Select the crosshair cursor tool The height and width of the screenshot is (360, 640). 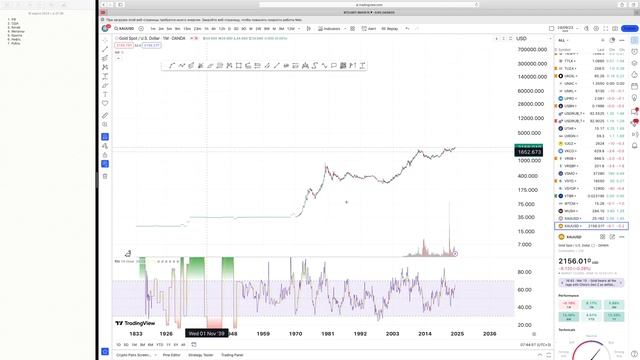tap(105, 40)
